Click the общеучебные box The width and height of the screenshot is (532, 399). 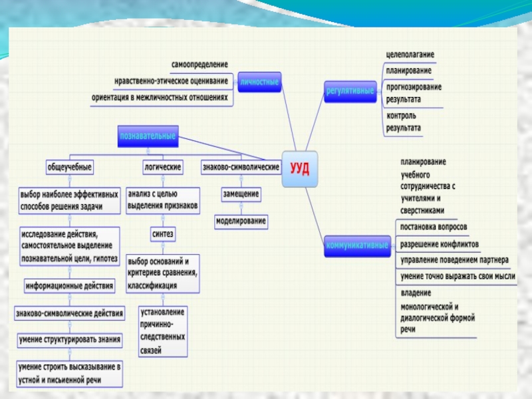(x=70, y=168)
